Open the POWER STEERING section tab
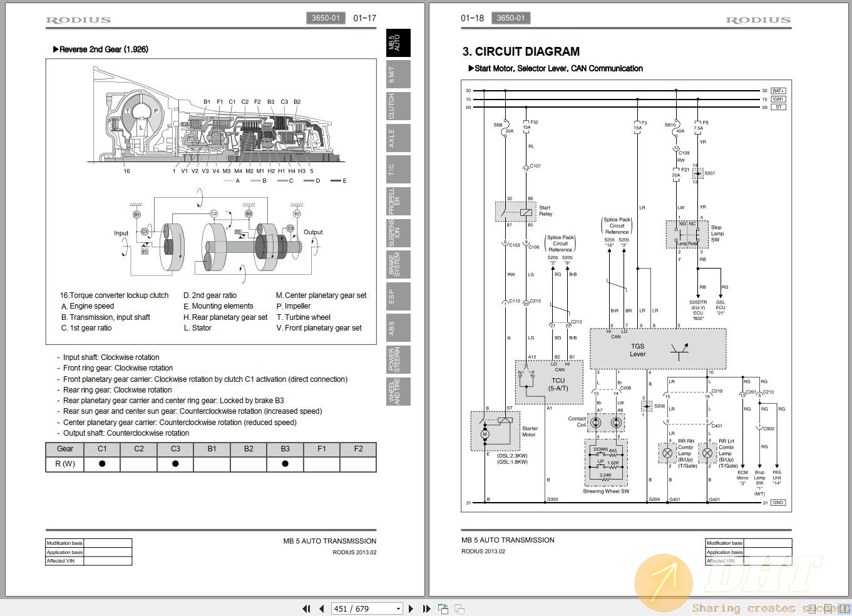 pos(398,359)
